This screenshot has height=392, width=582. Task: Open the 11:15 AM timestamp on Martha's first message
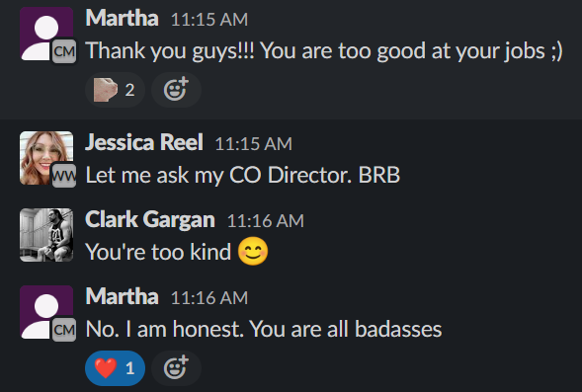pos(209,20)
